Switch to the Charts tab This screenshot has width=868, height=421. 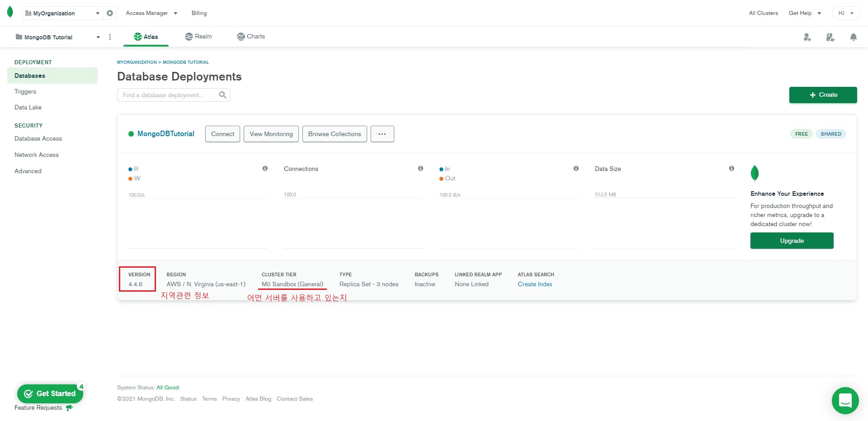[x=251, y=37]
